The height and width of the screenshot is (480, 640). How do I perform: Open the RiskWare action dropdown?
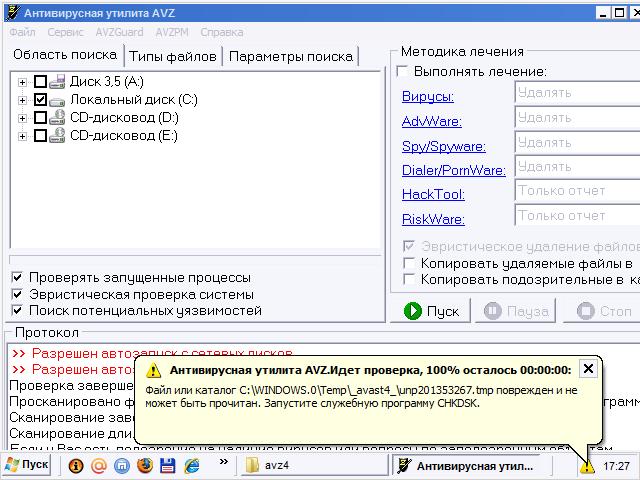click(578, 216)
